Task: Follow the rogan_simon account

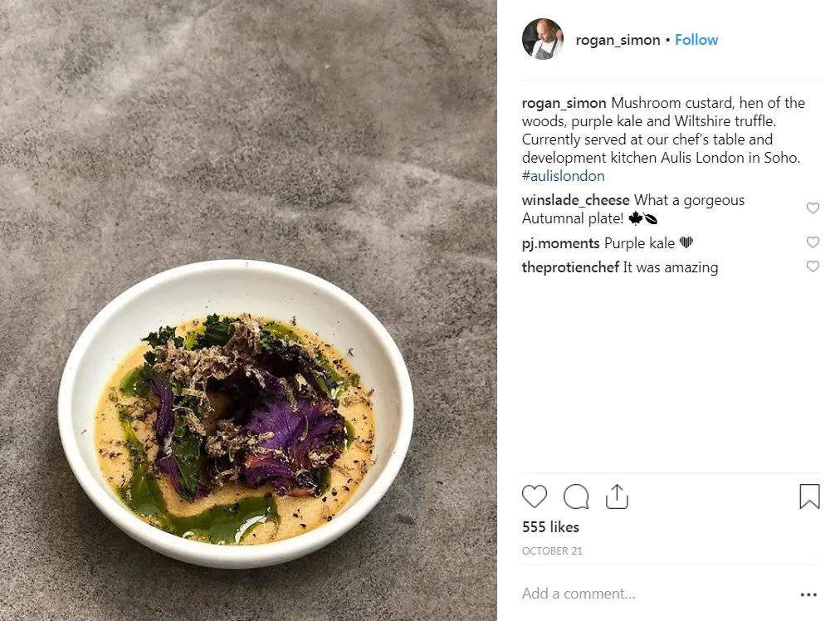Action: click(x=696, y=40)
